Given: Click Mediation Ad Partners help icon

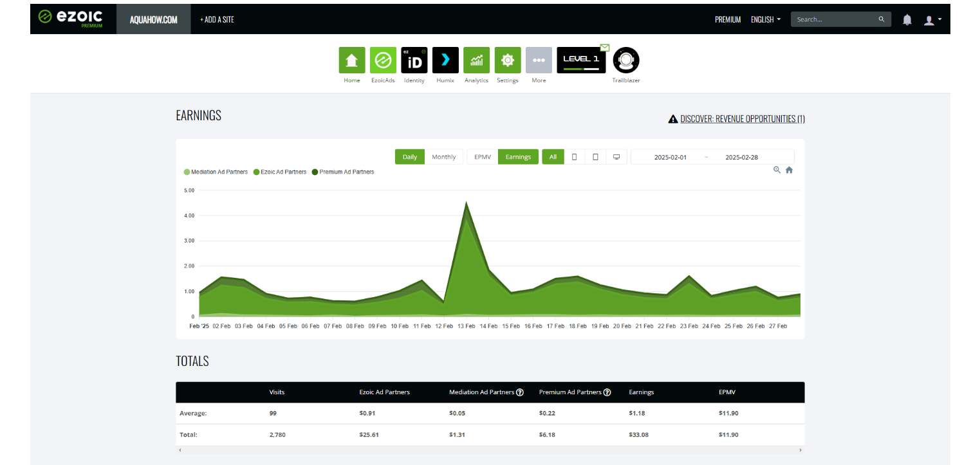Looking at the screenshot, I should pos(520,392).
